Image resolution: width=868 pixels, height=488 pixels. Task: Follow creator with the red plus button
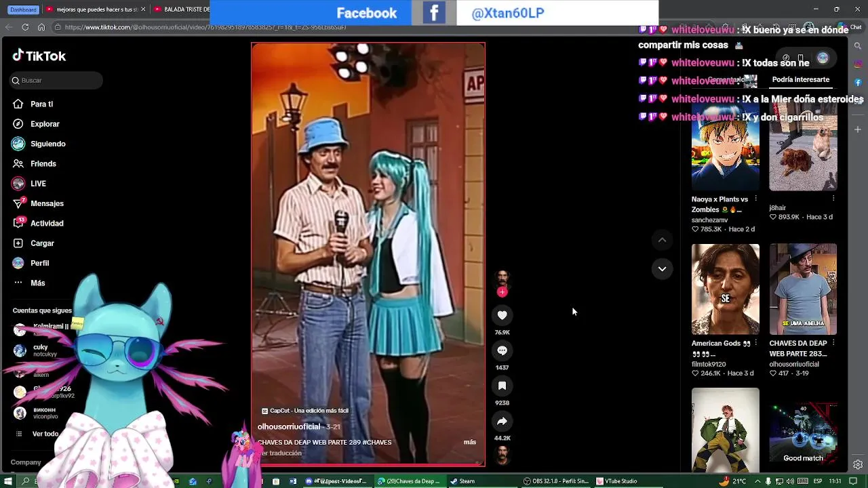[x=502, y=292]
